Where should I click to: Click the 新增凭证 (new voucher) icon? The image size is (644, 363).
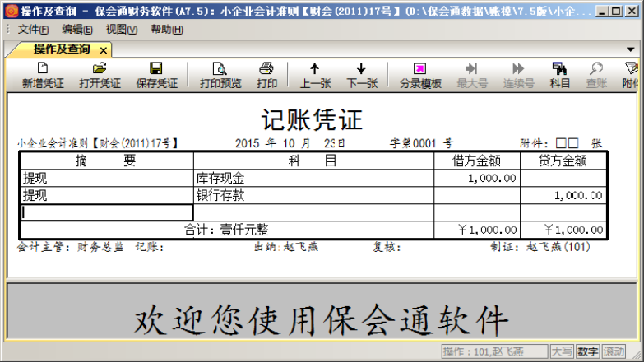click(42, 75)
